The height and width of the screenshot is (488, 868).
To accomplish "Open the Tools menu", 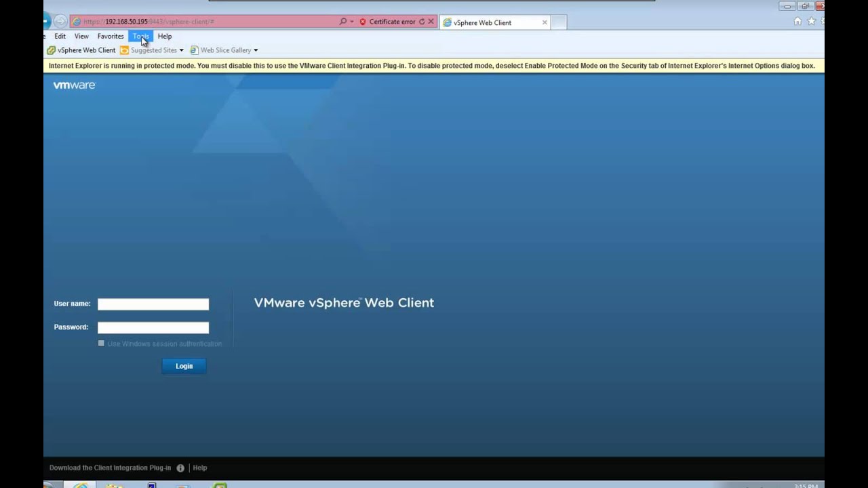I will pos(141,36).
